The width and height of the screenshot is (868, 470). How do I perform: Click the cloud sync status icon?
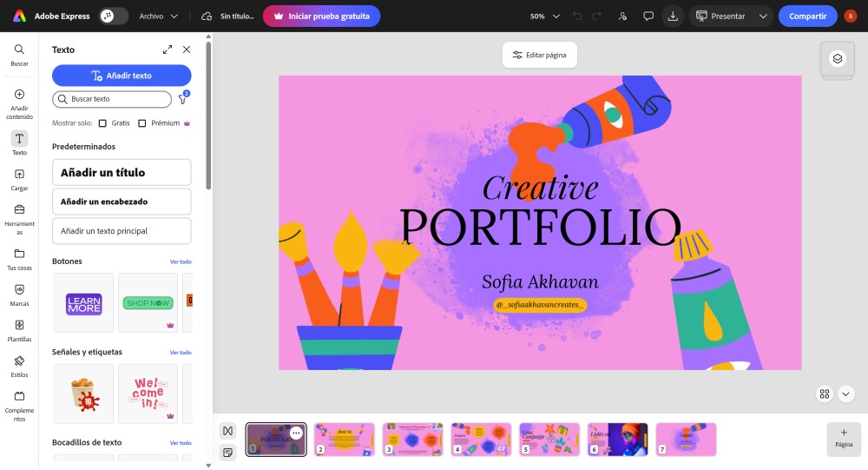tap(207, 17)
